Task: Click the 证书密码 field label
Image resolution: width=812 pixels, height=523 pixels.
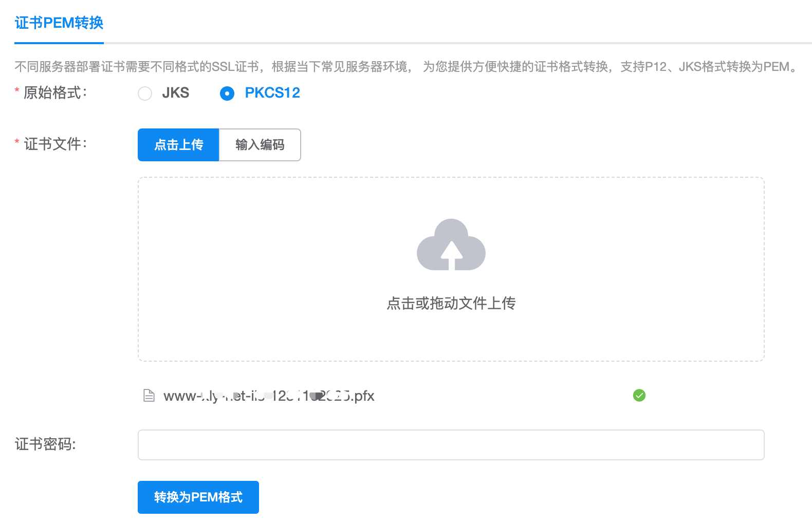Action: tap(45, 444)
